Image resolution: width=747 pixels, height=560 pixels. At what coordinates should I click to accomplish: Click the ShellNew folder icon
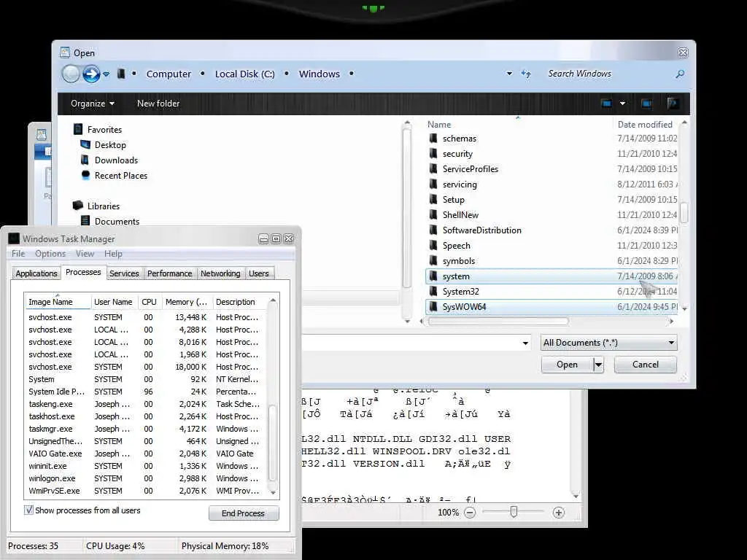tap(433, 215)
